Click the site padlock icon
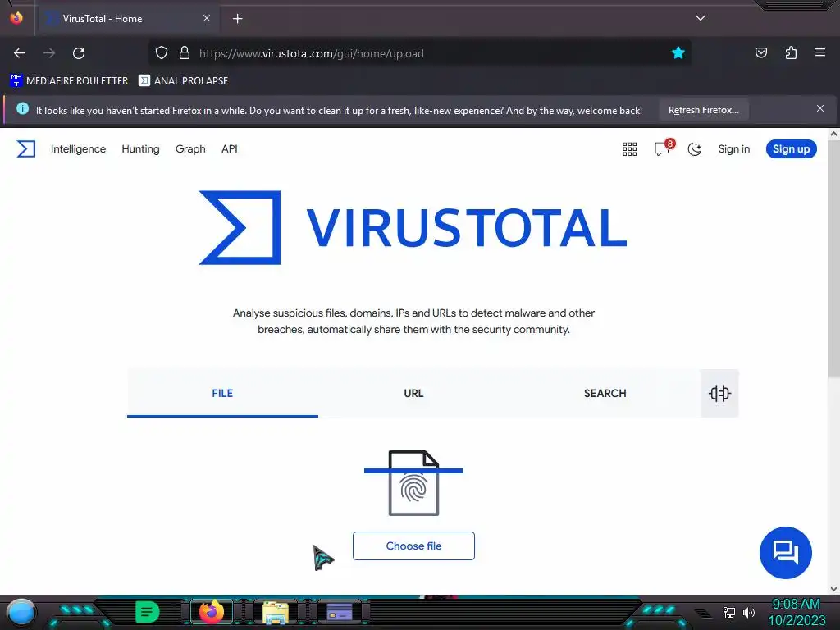The height and width of the screenshot is (630, 840). [185, 53]
